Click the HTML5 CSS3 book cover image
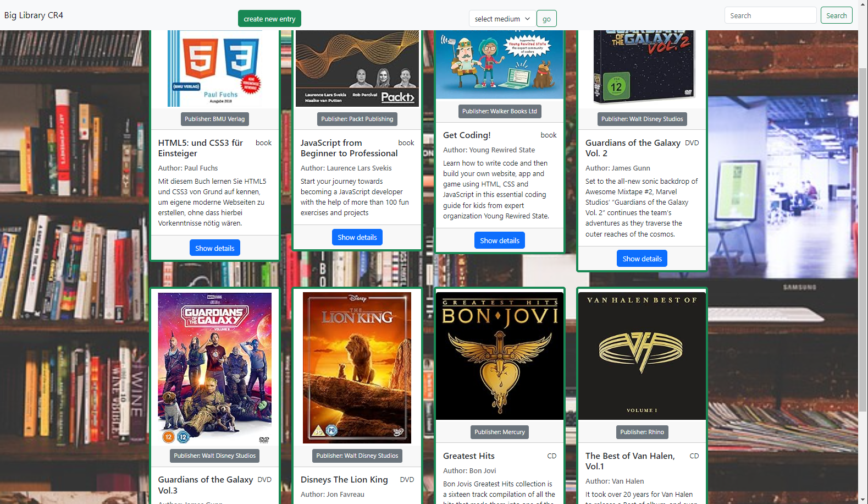This screenshot has height=504, width=868. click(215, 68)
